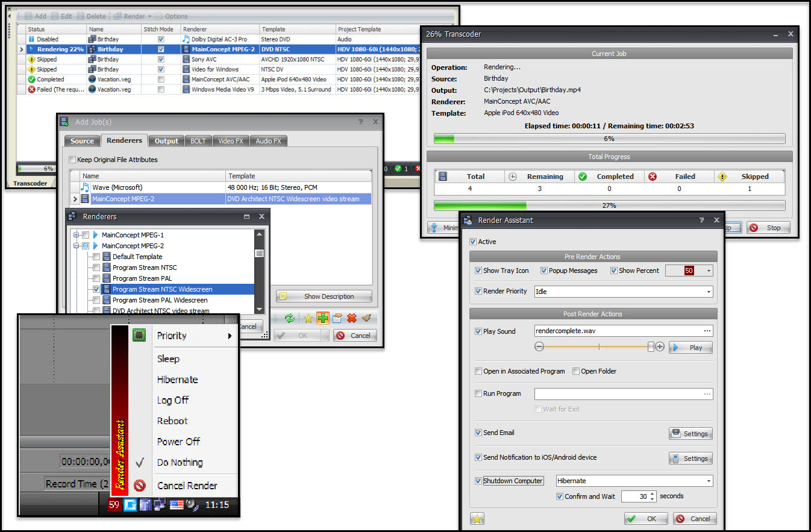Viewport: 811px width, 532px height.
Task: Open Settings for Send Email
Action: pyautogui.click(x=690, y=434)
